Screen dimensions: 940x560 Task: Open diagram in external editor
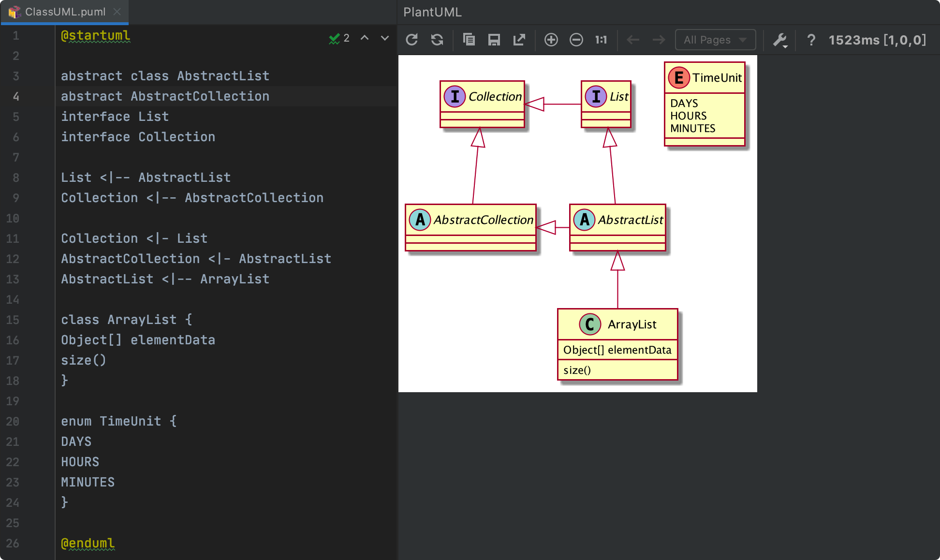pos(519,40)
